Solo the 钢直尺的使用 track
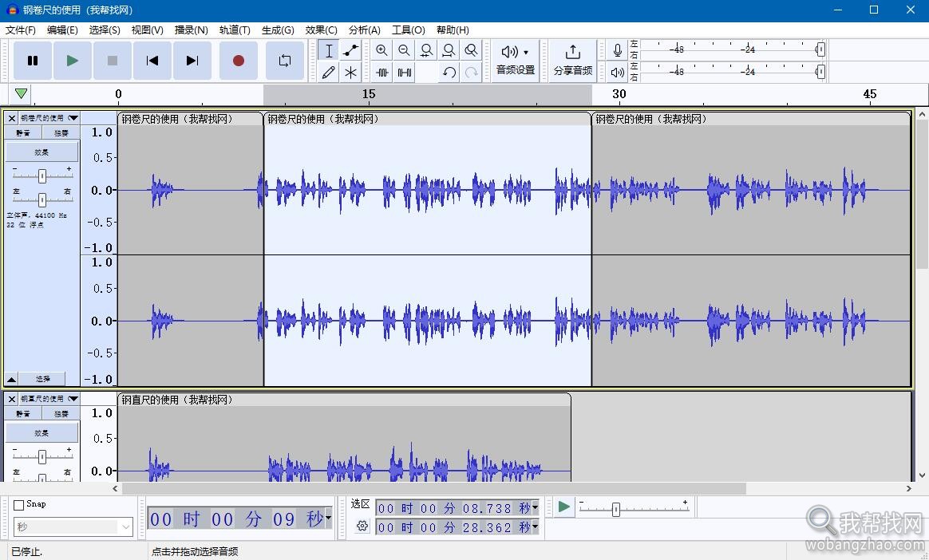Viewport: 929px width, 560px height. pos(61,414)
